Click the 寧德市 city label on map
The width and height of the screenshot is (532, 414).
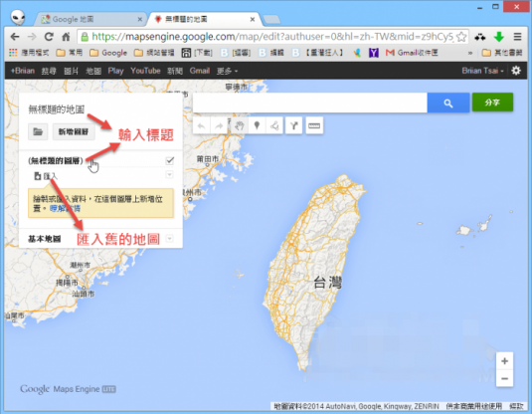click(237, 87)
